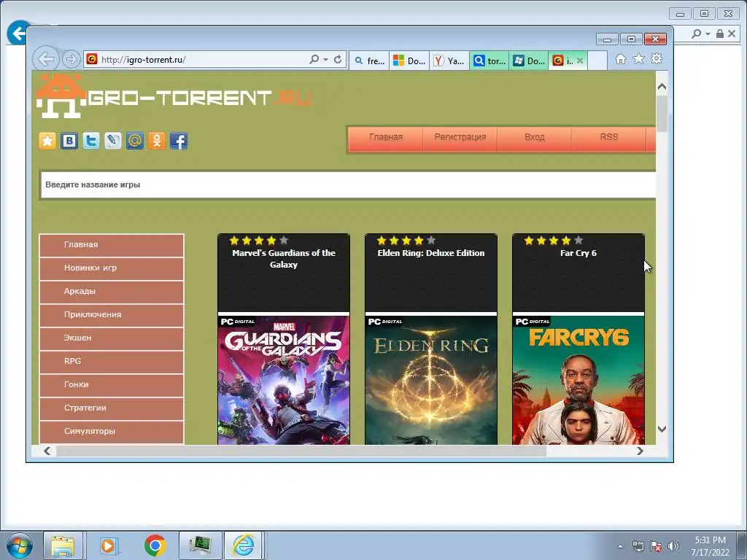Switch to the 'fre...' browser tab
Screen dimensions: 747x560
(369, 61)
